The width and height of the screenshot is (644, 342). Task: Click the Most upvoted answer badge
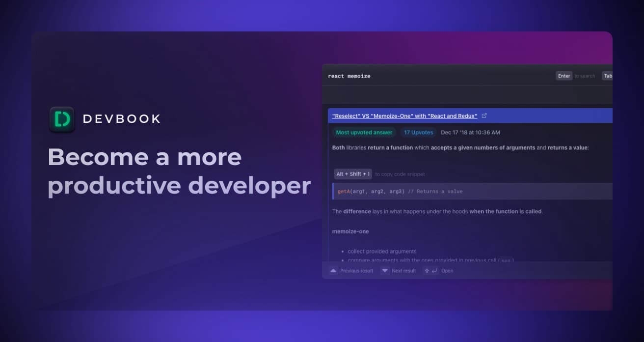coord(364,132)
